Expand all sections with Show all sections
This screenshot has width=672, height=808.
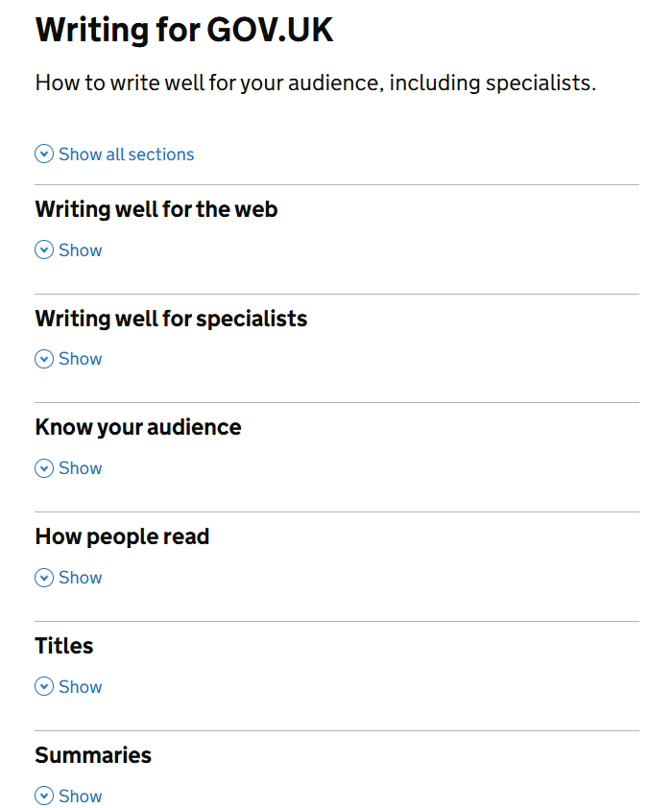click(x=126, y=154)
